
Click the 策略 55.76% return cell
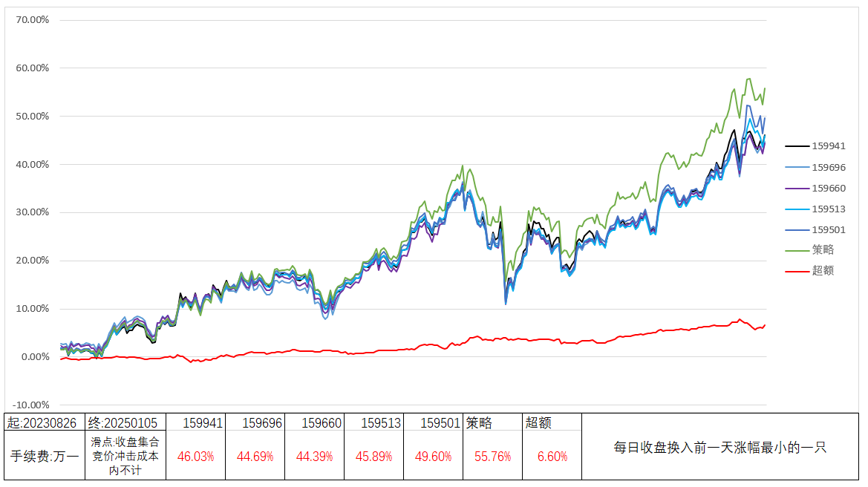coord(492,456)
